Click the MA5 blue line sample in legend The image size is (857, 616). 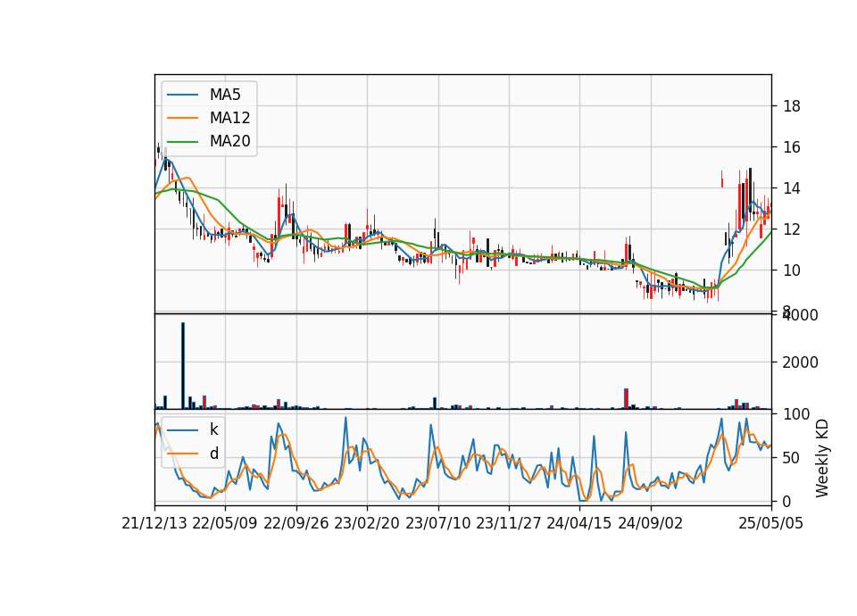click(182, 96)
